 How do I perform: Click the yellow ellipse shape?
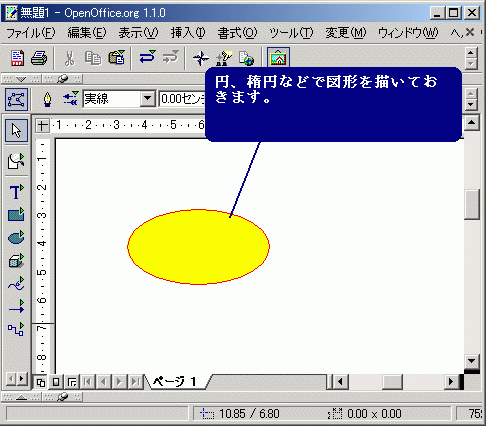[x=198, y=247]
